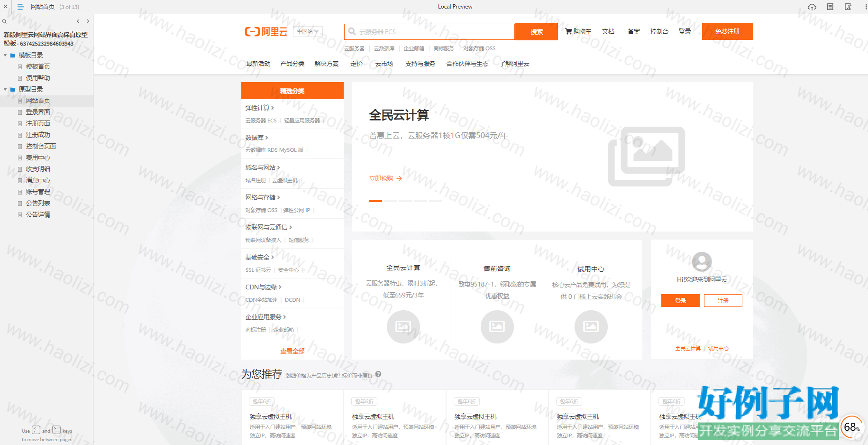Click the 商标服务 hot search link

(x=444, y=48)
